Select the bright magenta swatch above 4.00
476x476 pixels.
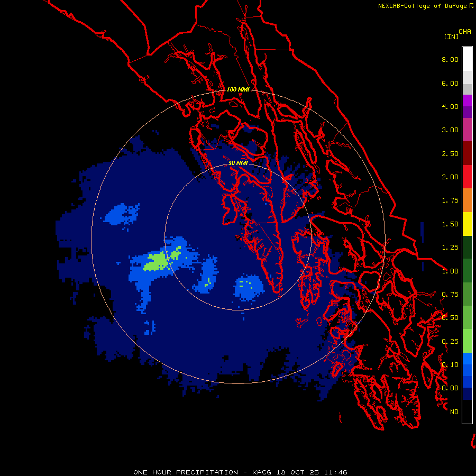[x=467, y=100]
